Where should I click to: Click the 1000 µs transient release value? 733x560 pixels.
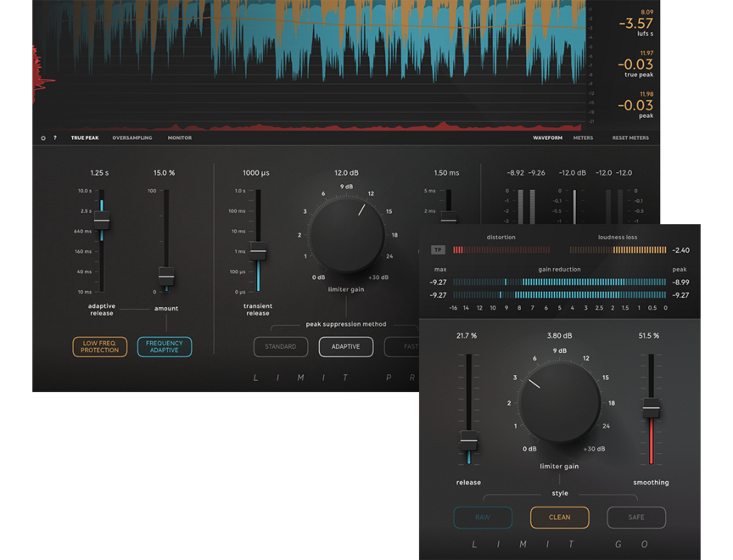click(255, 173)
